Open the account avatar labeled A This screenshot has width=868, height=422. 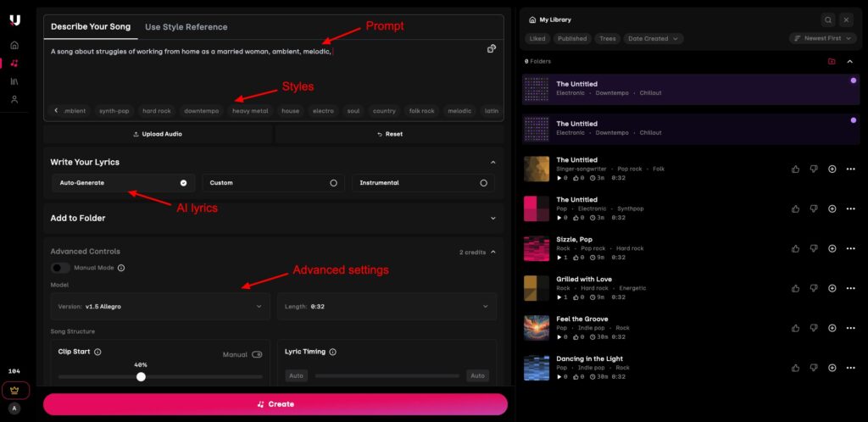[x=15, y=408]
